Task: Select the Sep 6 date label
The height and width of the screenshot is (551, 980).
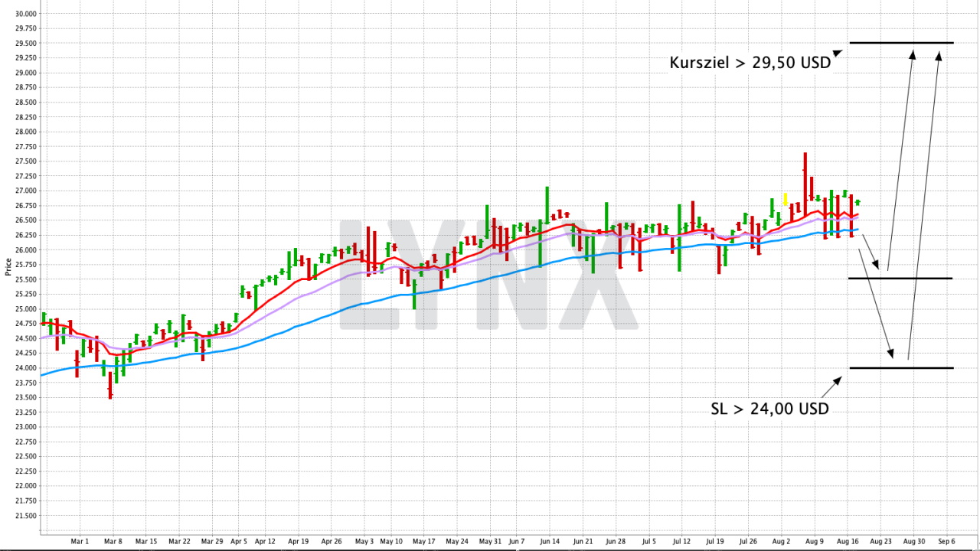Action: pos(946,541)
